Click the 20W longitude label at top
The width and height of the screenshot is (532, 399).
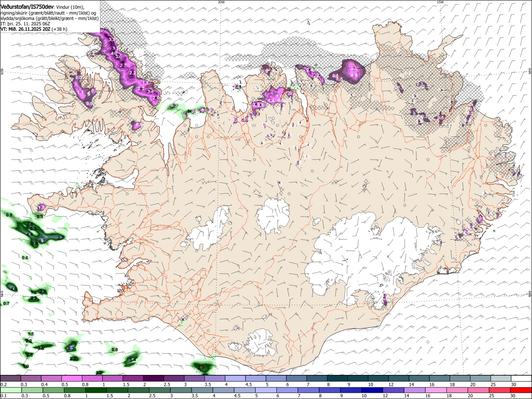(221, 2)
